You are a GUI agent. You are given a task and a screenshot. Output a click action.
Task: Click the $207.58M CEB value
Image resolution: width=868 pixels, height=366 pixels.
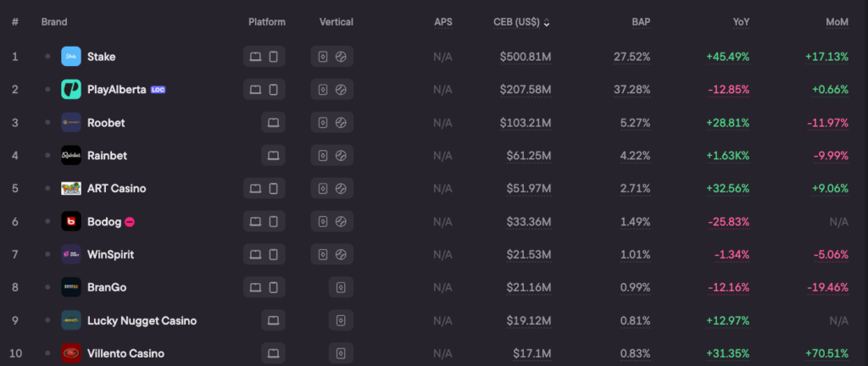click(526, 90)
